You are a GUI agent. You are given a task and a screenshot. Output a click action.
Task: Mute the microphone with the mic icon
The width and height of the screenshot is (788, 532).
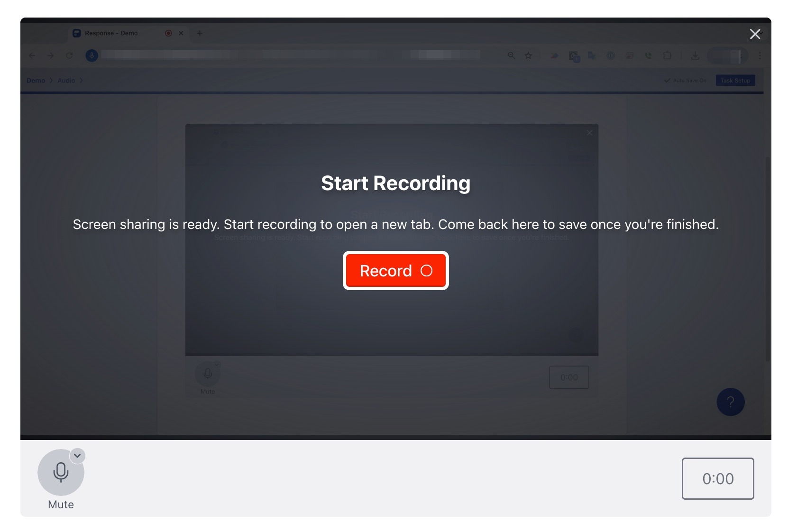point(61,472)
